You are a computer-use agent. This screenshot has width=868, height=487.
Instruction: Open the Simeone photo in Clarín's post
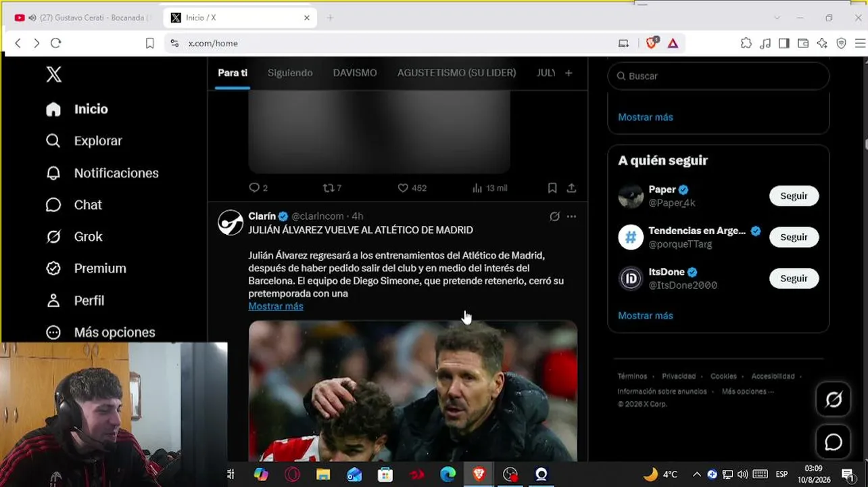pyautogui.click(x=413, y=391)
